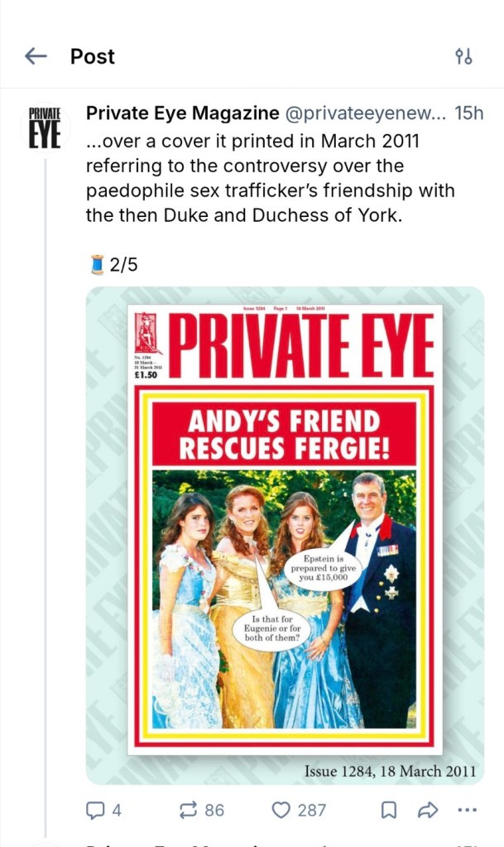Click the 86 reposts count
The height and width of the screenshot is (847, 504).
(214, 810)
